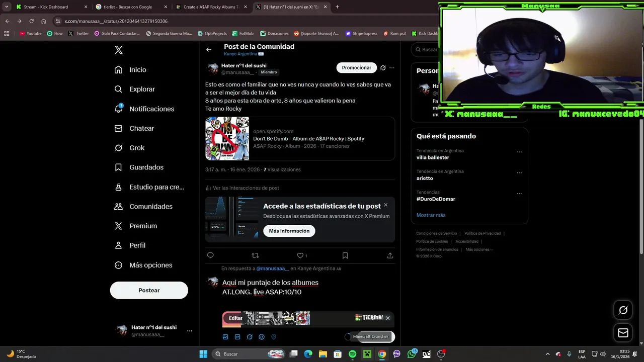Image resolution: width=644 pixels, height=362 pixels.
Task: Open the Spotify album link card
Action: 300,139
